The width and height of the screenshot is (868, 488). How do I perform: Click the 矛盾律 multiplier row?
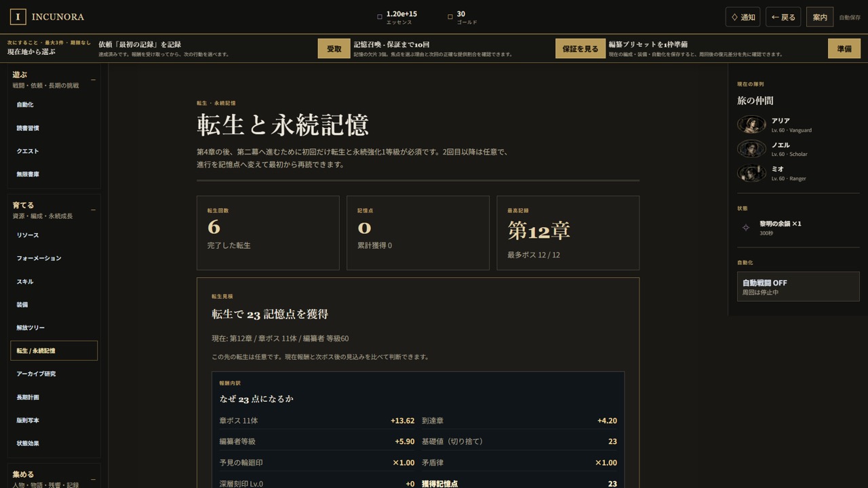519,463
